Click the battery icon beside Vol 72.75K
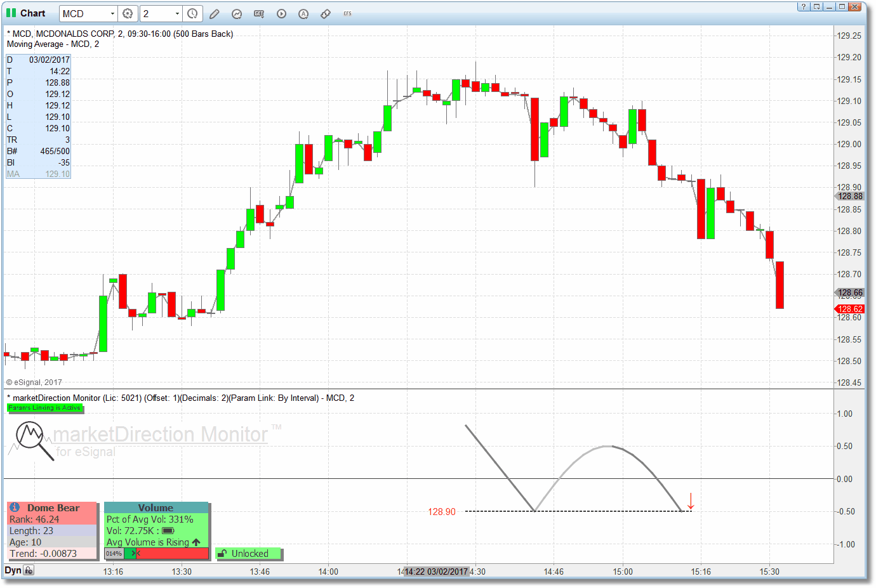 (x=168, y=531)
